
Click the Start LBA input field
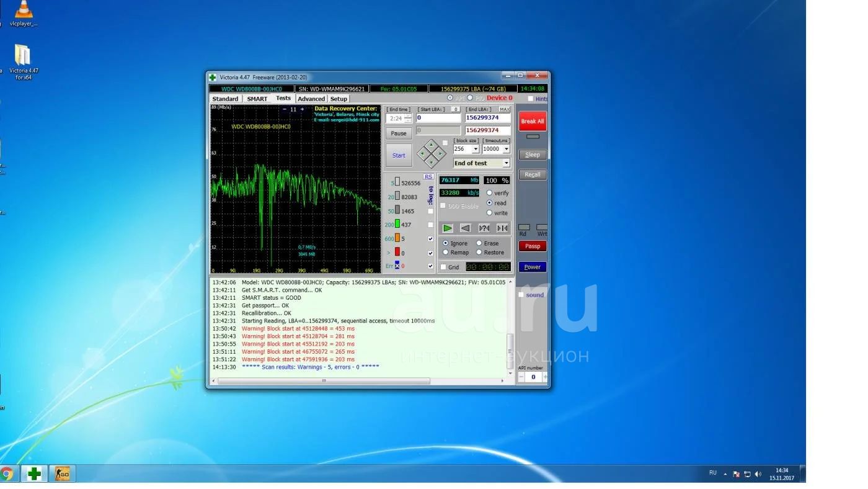438,118
